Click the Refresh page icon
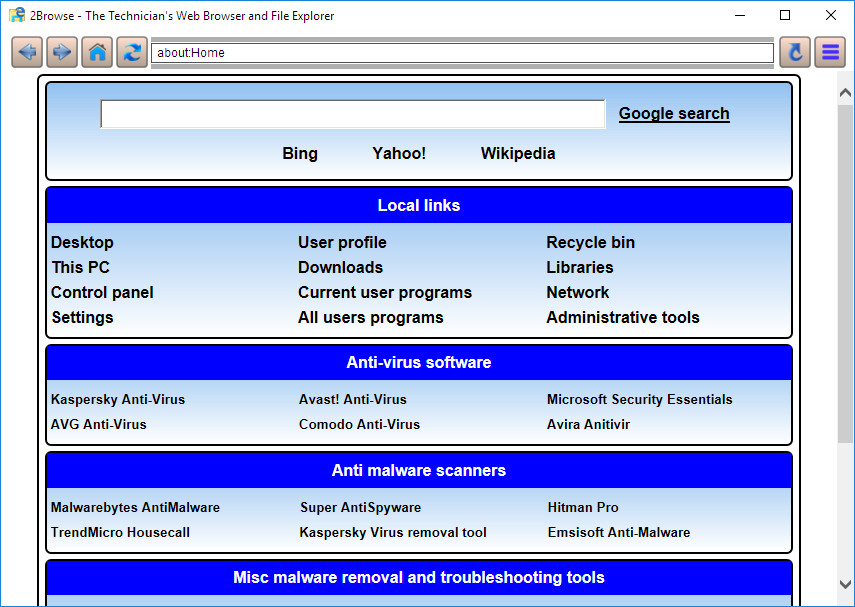Viewport: 855px width, 607px height. [132, 52]
